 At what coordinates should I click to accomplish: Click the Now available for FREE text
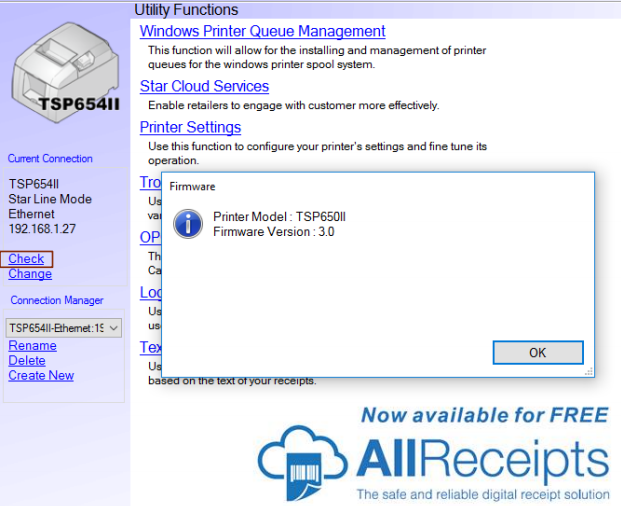point(485,415)
